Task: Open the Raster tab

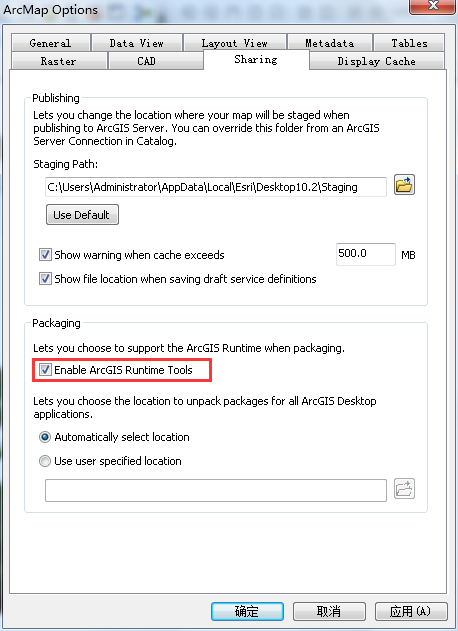Action: click(59, 61)
